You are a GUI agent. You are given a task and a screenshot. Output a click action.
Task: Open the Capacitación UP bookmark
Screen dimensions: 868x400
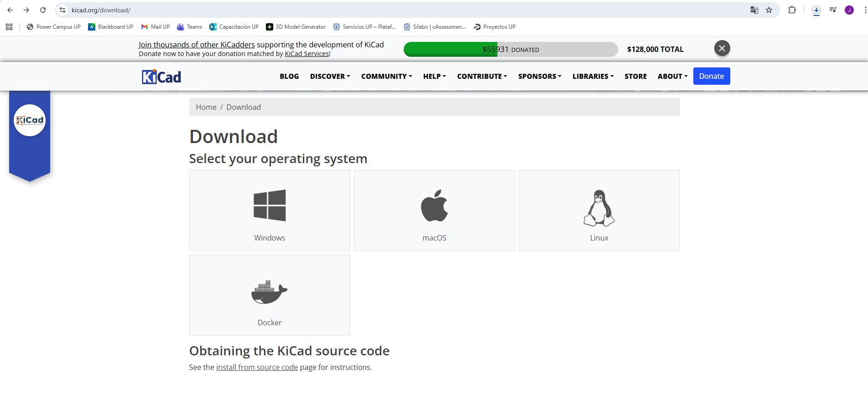[x=234, y=27]
